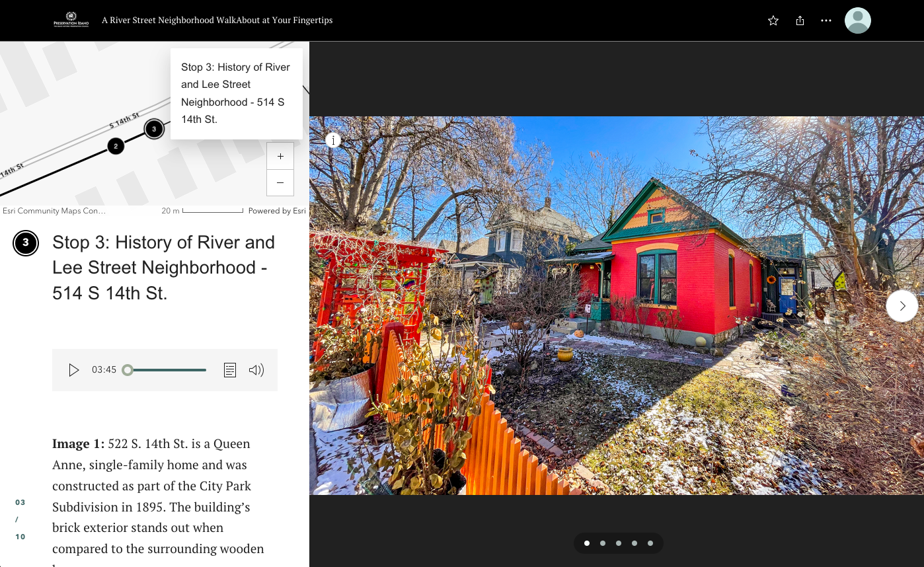Zoom out on the neighborhood map
This screenshot has height=567, width=924.
(280, 183)
